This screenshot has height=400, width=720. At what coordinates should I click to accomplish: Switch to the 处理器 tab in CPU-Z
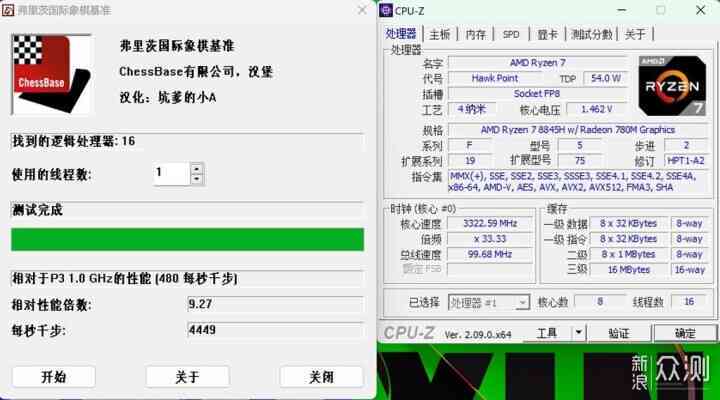pos(401,34)
